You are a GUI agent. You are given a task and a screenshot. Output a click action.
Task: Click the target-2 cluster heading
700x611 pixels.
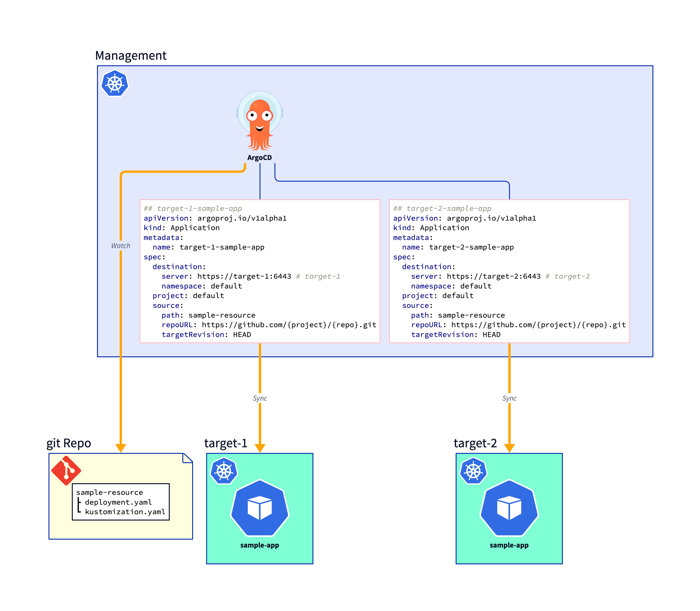coord(475,443)
